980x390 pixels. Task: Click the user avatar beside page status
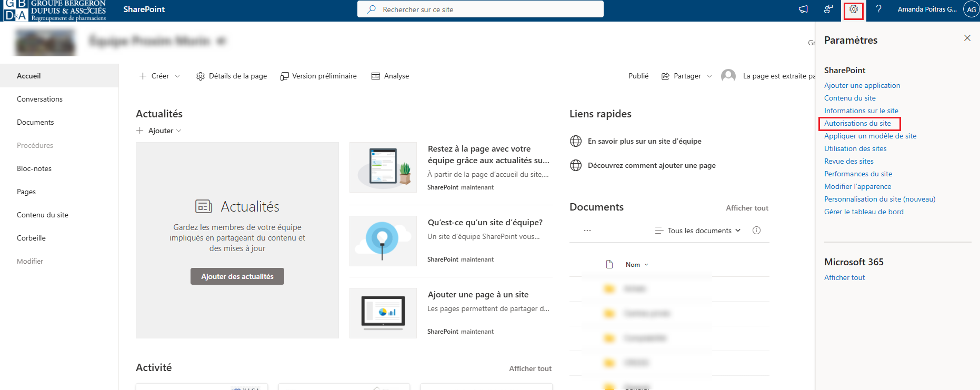coord(728,76)
